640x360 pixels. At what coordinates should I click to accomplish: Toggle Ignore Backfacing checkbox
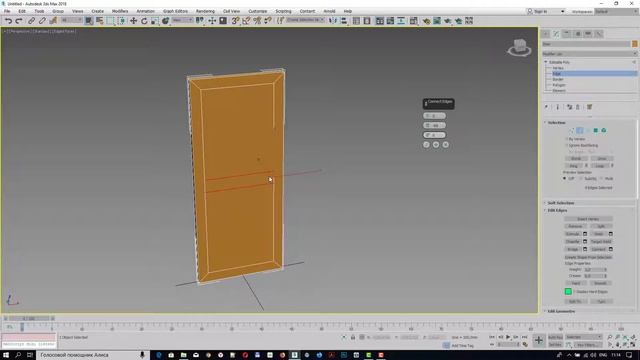point(567,145)
